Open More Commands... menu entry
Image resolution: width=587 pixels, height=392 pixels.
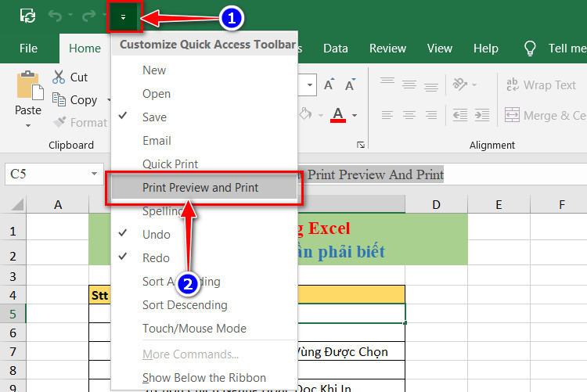click(x=204, y=354)
